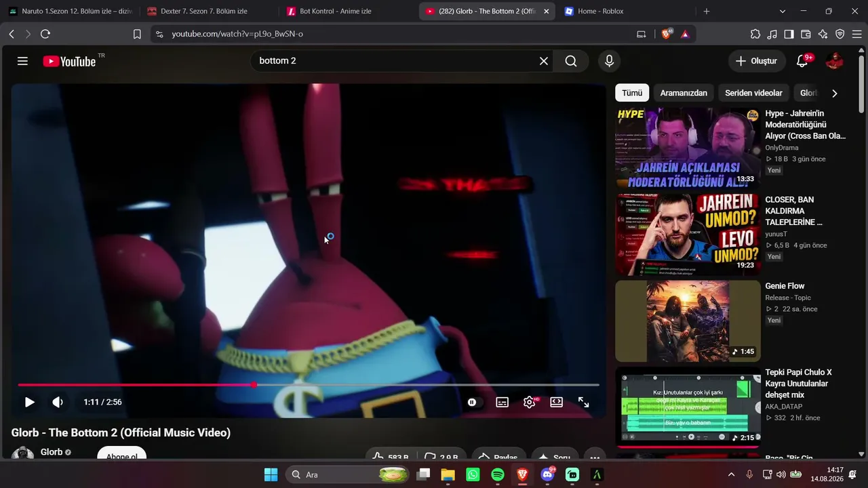Close the Glorb YouTube tab
Screen dimensions: 868x488
[x=547, y=12]
